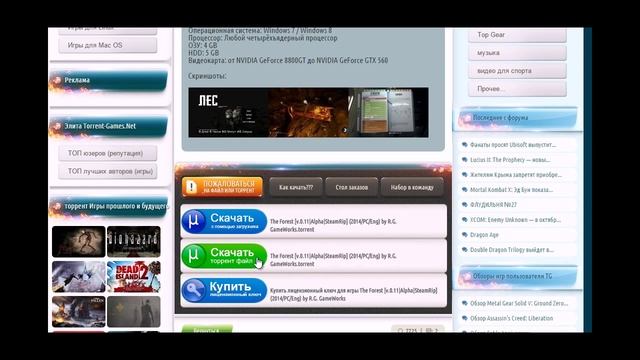This screenshot has height=360, width=640.
Task: Select the видео для спорта category
Action: pos(517,71)
